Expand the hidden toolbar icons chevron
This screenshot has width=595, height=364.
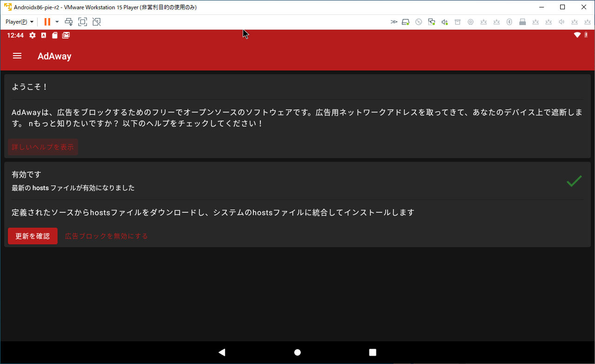point(394,21)
